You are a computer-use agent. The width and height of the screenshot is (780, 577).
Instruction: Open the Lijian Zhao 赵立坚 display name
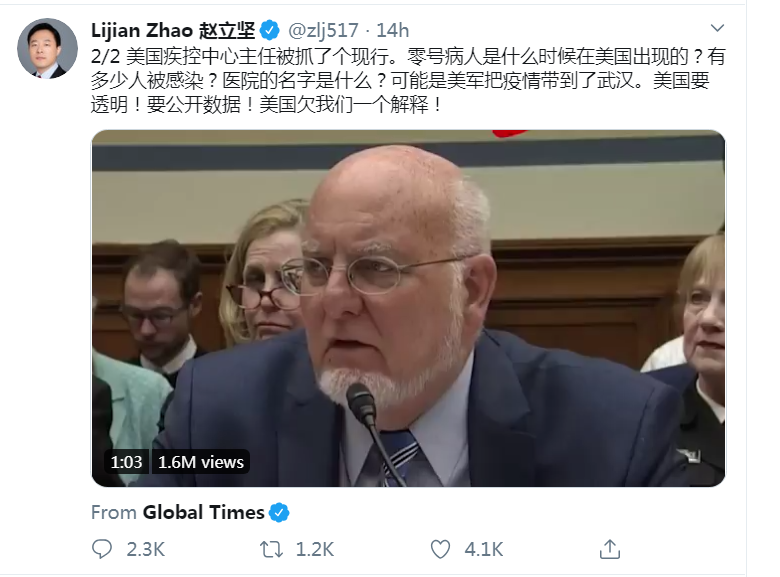173,31
